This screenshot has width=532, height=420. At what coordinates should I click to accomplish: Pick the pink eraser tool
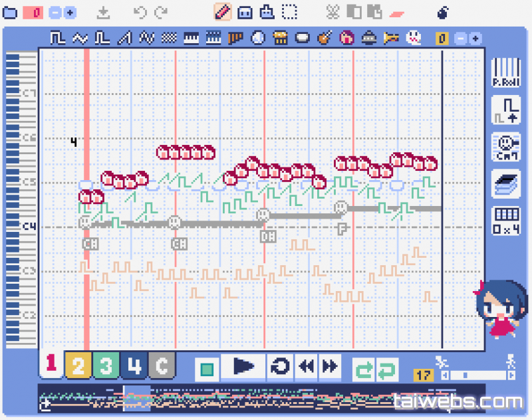tap(396, 13)
